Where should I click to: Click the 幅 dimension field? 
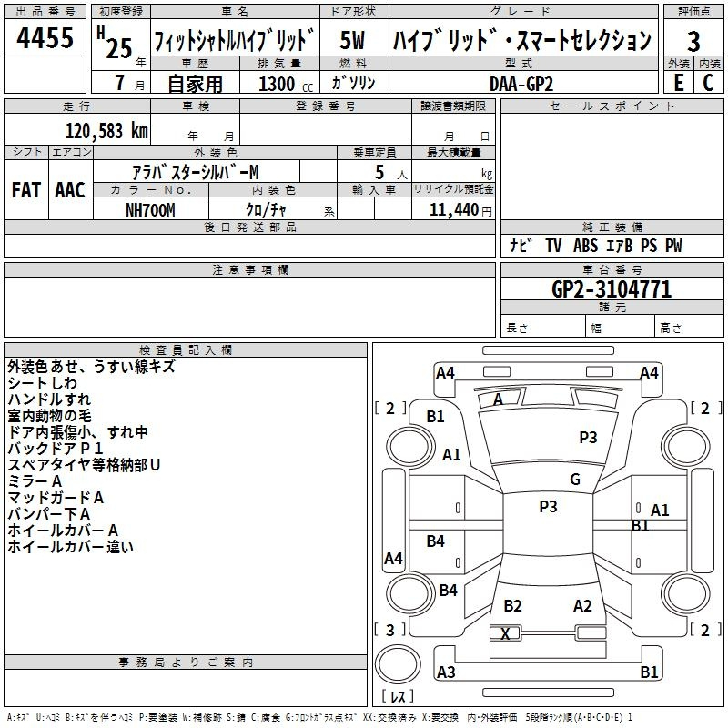(620, 328)
